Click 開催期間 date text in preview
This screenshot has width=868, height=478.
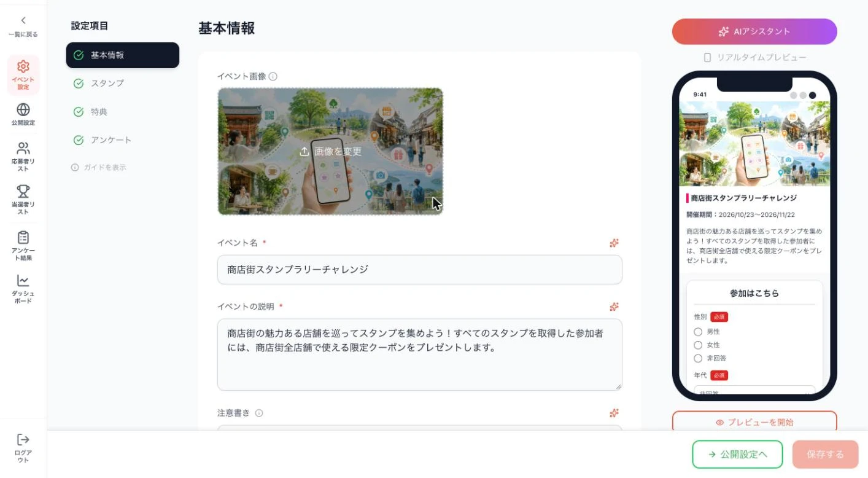740,215
